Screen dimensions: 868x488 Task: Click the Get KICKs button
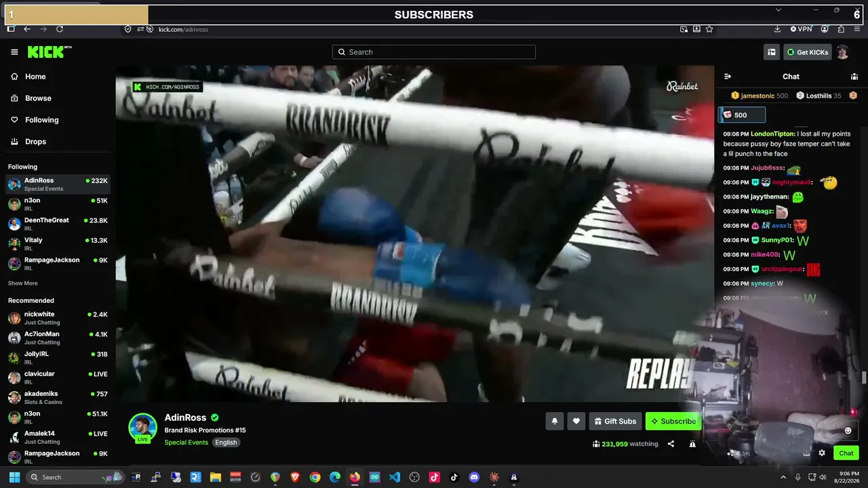point(808,52)
